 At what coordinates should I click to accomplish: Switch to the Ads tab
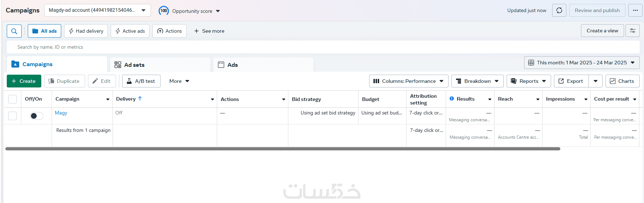click(x=232, y=65)
